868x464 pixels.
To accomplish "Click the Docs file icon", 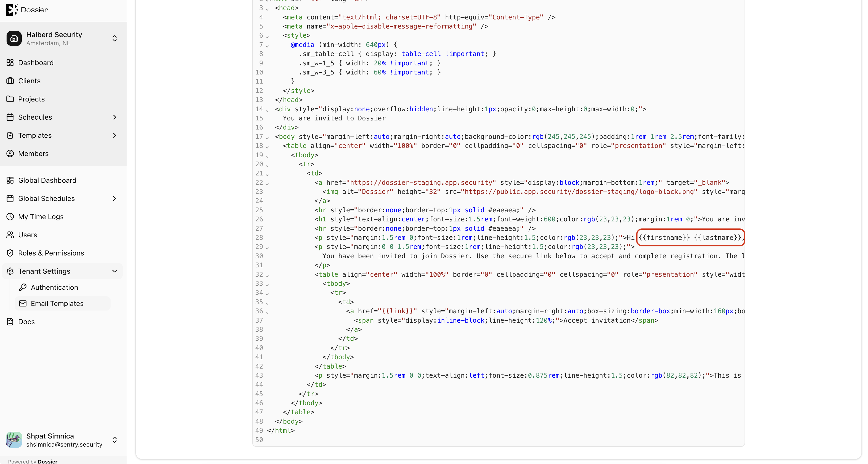I will [x=10, y=322].
